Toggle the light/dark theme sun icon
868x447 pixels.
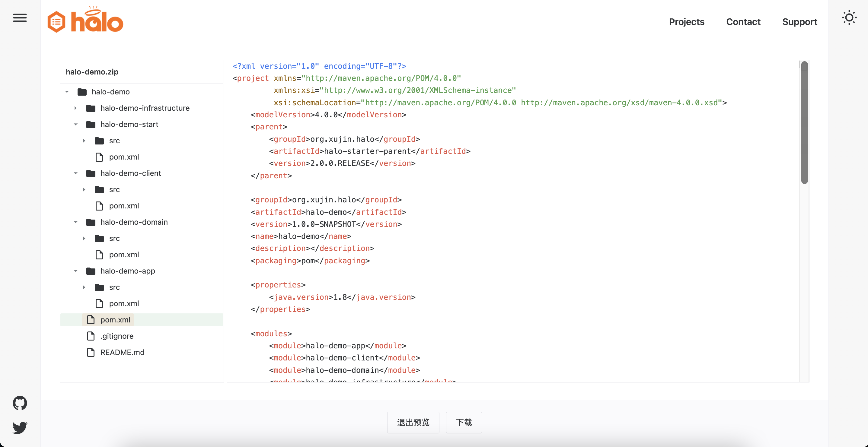pos(849,17)
